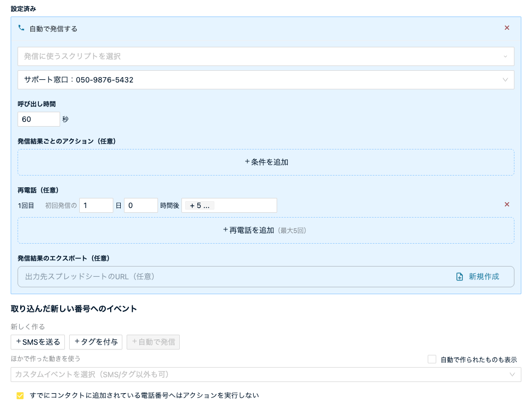532x407 pixels.
Task: Open the カスタムイベントを選択 dropdown
Action: (x=265, y=375)
